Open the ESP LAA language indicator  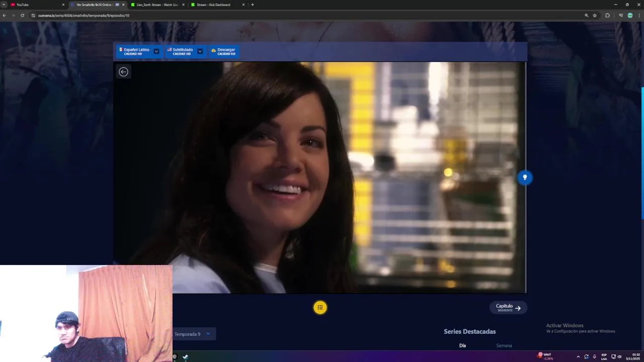pyautogui.click(x=604, y=356)
